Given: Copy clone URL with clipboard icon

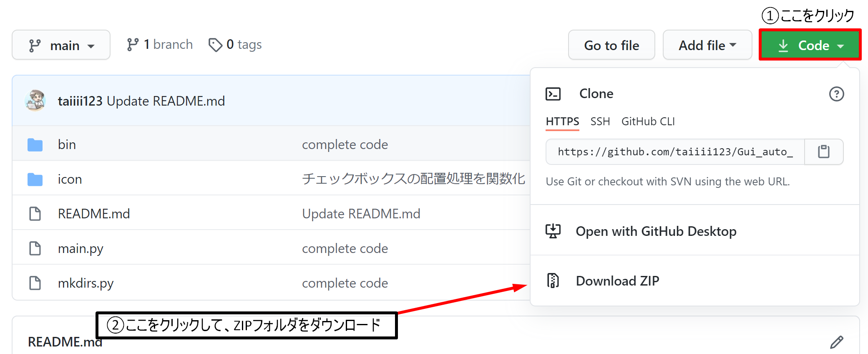Looking at the screenshot, I should 824,152.
